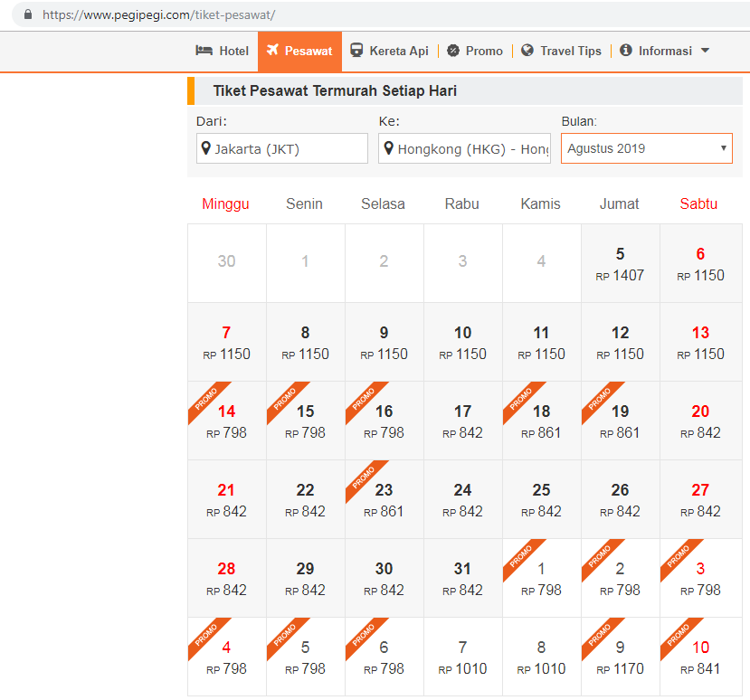Click the Informasi info circle icon
Screen dimensions: 750x700
[626, 51]
